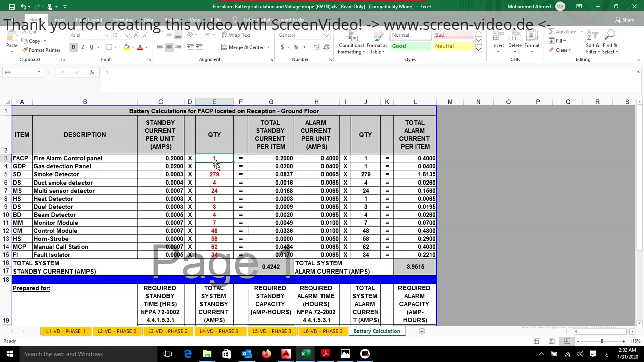Select the Smoke Detector cell

pyautogui.click(x=85, y=174)
